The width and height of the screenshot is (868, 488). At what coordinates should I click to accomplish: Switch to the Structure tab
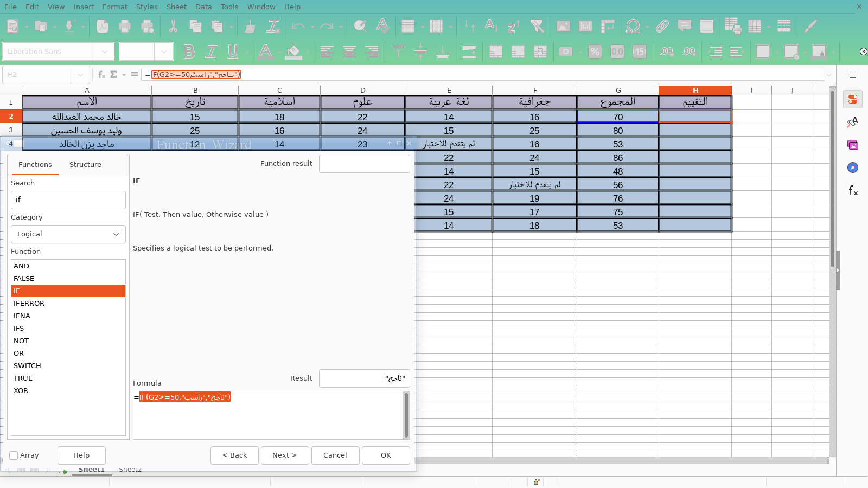[85, 165]
